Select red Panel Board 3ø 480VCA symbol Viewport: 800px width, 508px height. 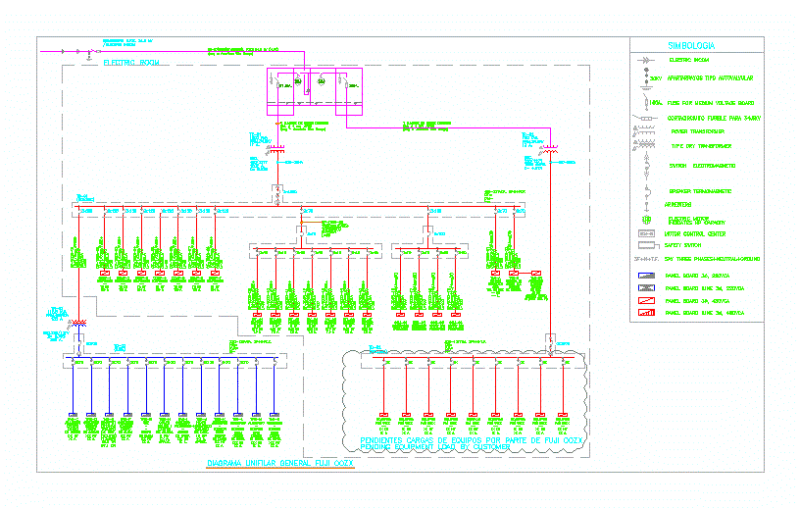[x=646, y=301]
